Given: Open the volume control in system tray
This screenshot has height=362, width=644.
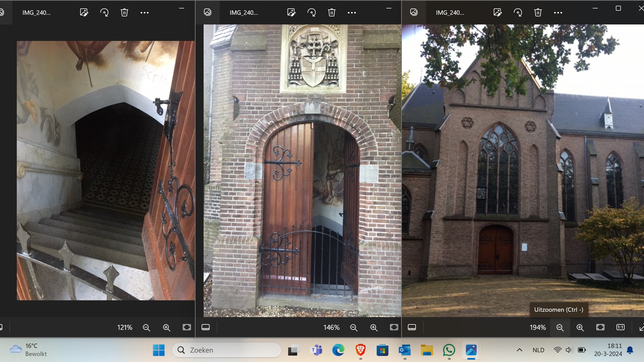Looking at the screenshot, I should click(x=569, y=350).
